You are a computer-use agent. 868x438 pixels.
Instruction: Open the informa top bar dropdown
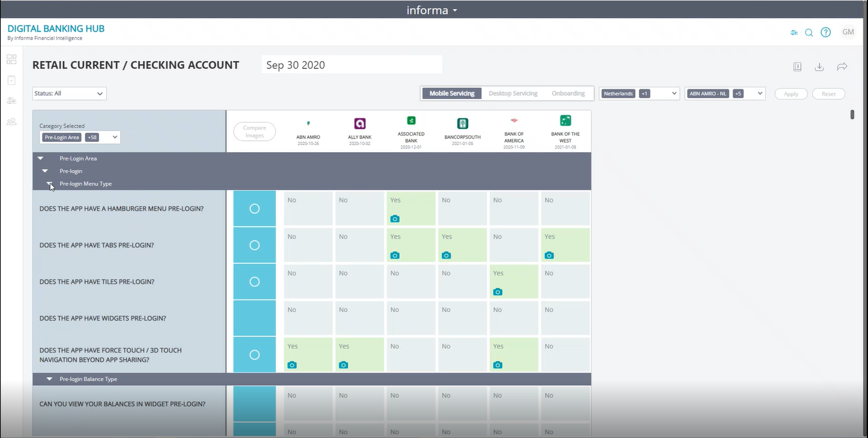click(432, 10)
